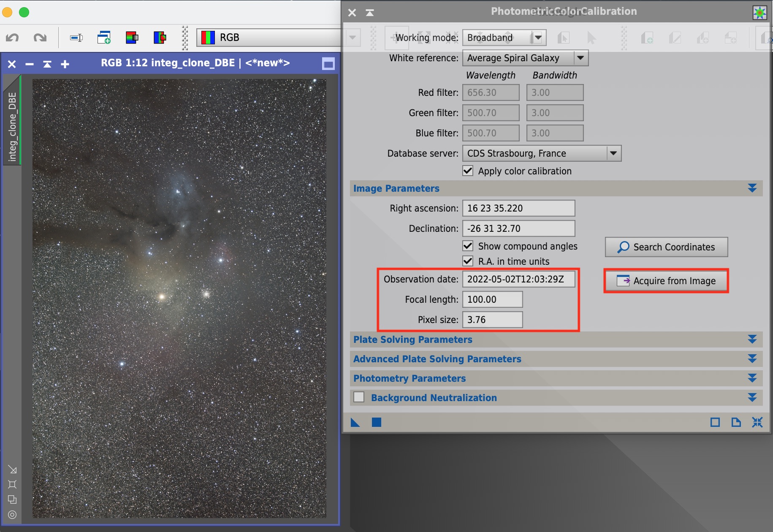Click the Undo arrow in the toolbar

point(12,38)
